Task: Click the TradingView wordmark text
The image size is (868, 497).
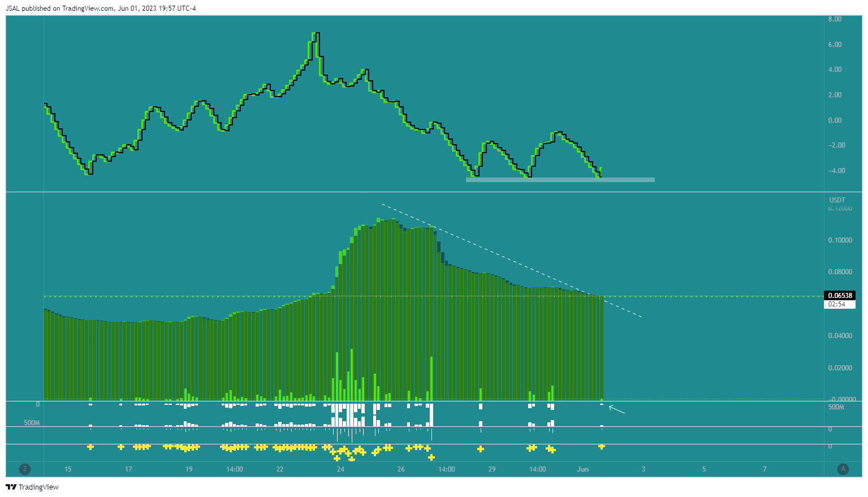Action: [38, 487]
